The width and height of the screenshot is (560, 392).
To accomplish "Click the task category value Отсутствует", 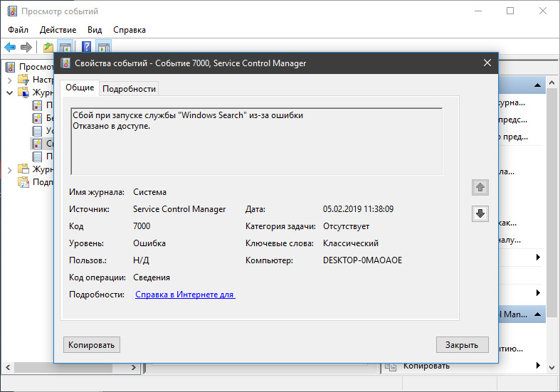I will tap(346, 226).
